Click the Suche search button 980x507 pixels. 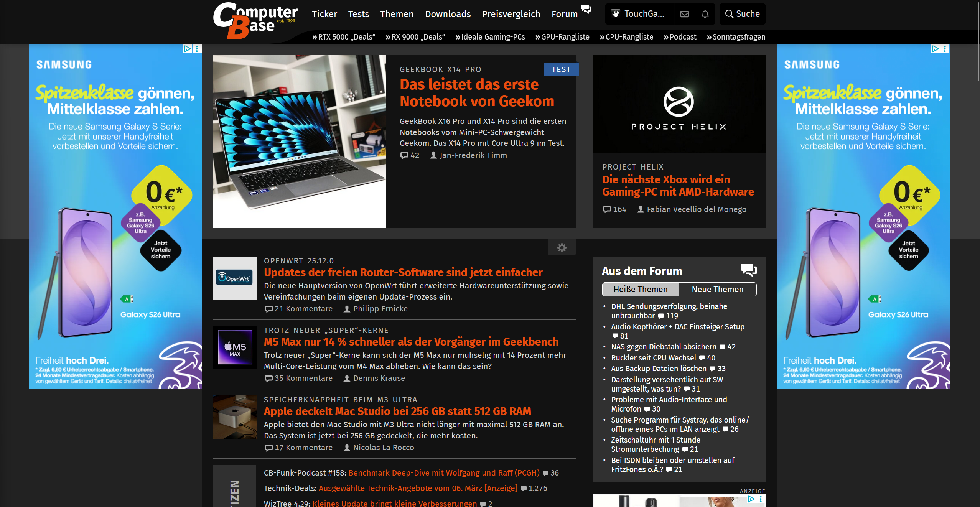pos(742,14)
